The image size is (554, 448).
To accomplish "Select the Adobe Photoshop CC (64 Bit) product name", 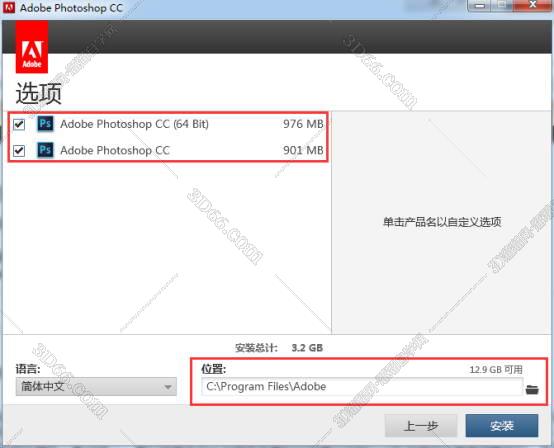I will [134, 124].
